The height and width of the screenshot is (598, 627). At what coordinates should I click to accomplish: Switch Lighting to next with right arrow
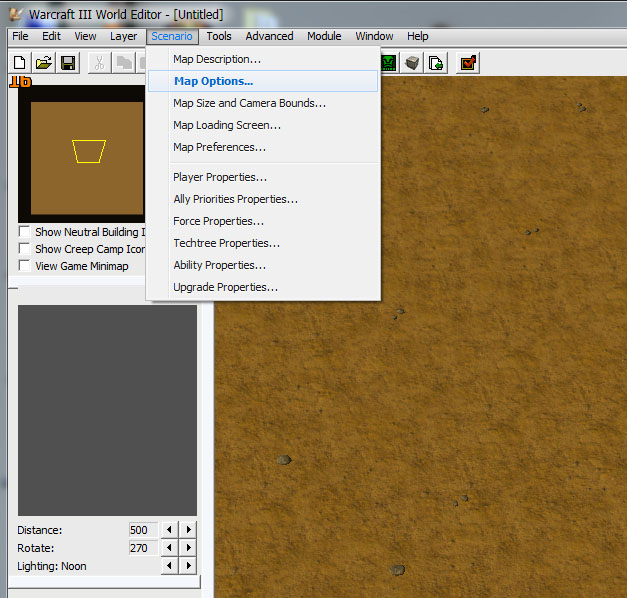tap(188, 566)
